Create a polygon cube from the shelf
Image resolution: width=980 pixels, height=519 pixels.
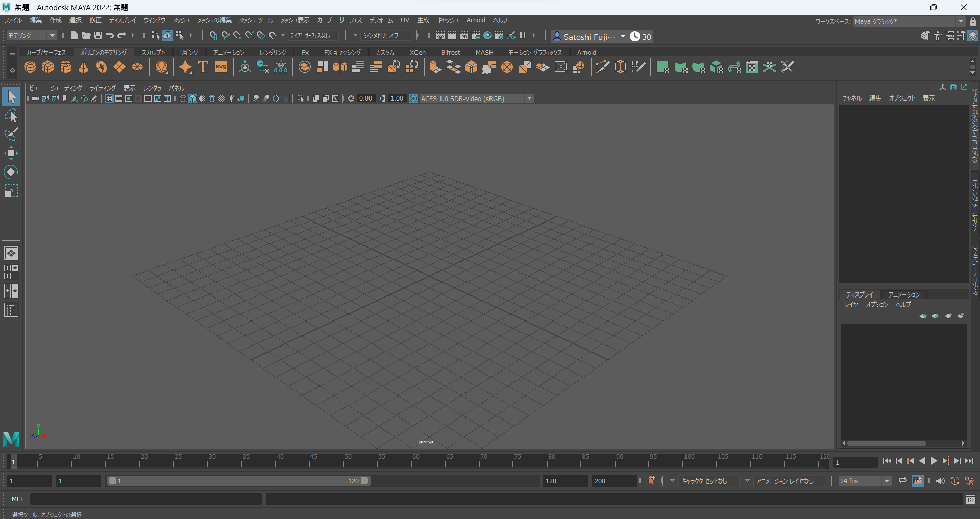point(47,67)
